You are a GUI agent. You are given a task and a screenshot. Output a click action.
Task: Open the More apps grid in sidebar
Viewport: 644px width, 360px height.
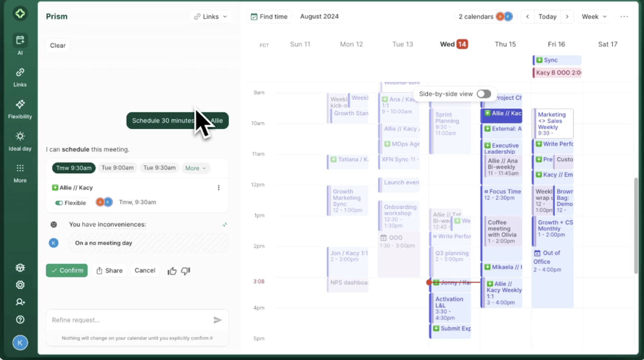tap(20, 173)
